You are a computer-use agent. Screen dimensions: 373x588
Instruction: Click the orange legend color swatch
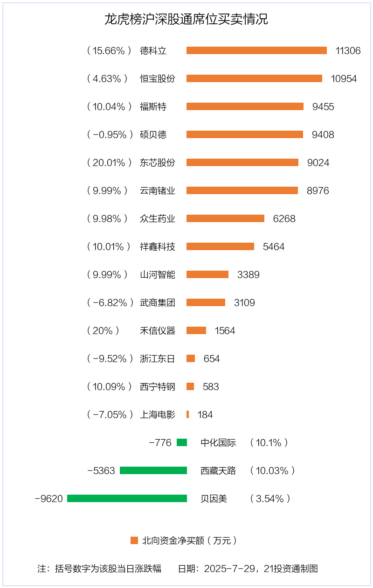[134, 540]
